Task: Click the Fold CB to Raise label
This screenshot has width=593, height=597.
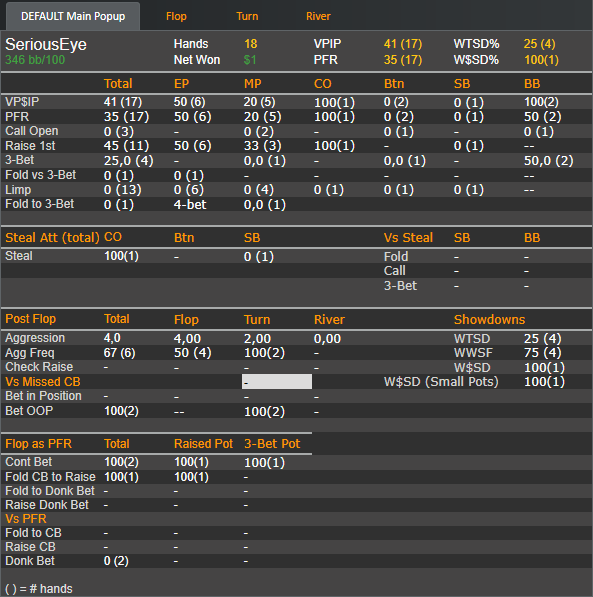Action: tap(50, 477)
